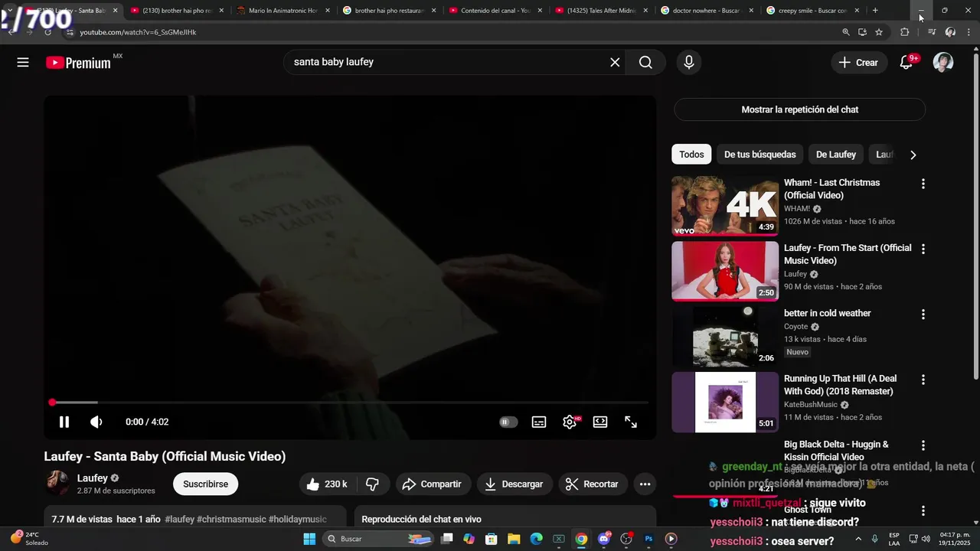Reload the page

pyautogui.click(x=47, y=32)
